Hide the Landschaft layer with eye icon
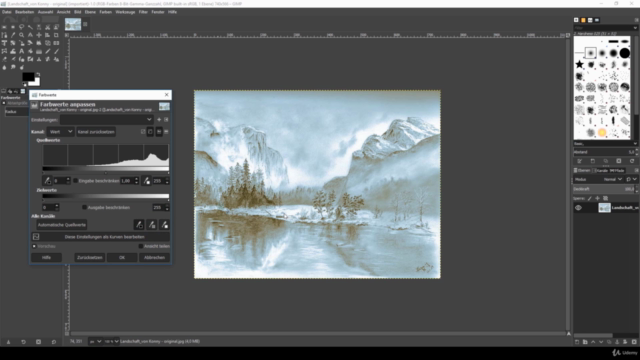Screen dimensions: 640x360 coord(578,208)
